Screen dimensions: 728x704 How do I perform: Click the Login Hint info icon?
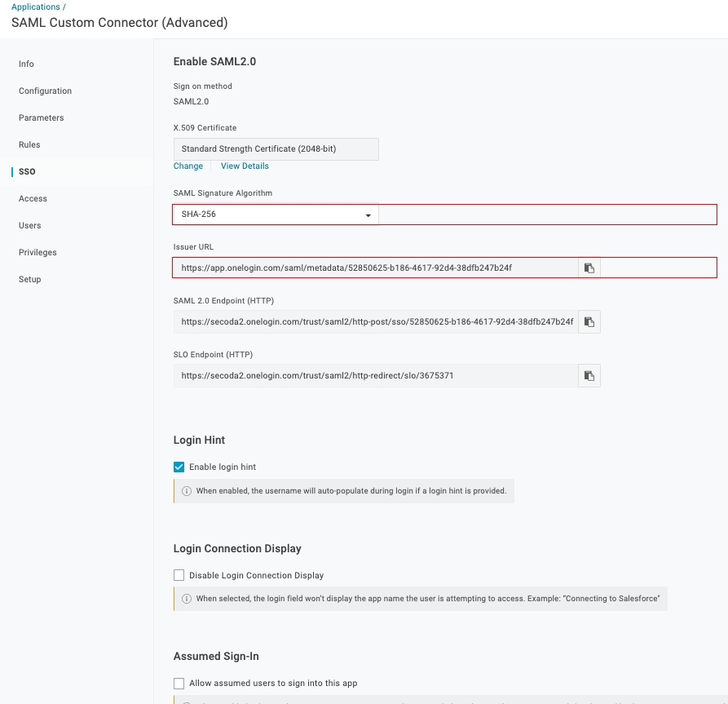pos(187,491)
